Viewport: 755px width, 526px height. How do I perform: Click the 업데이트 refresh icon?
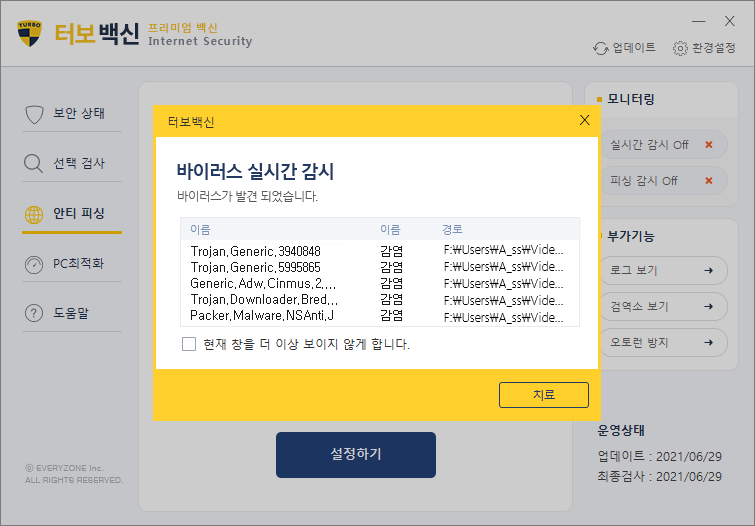pyautogui.click(x=600, y=48)
